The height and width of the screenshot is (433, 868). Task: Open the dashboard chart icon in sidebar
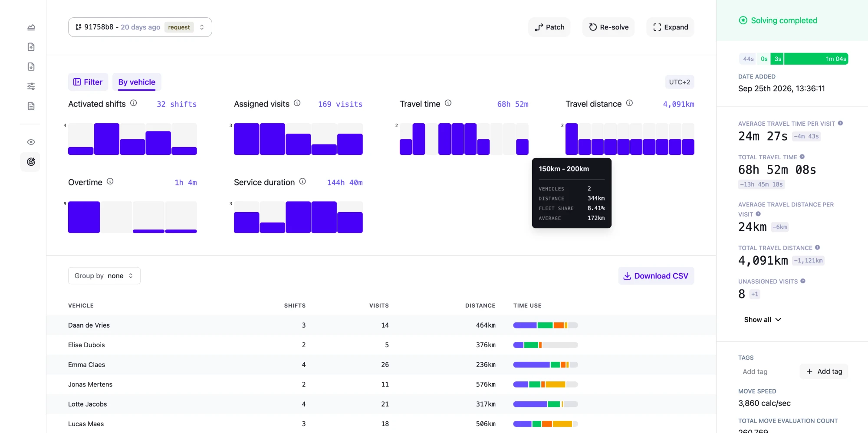point(31,27)
